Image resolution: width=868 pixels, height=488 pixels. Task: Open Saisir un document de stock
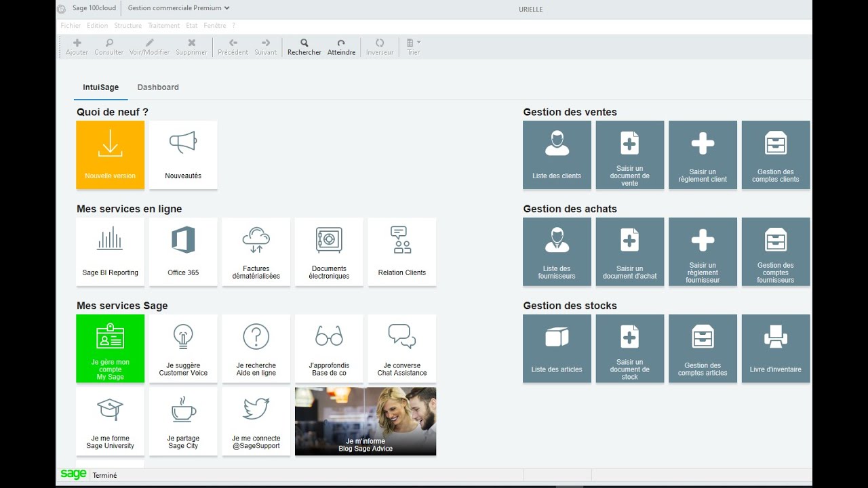pos(629,348)
